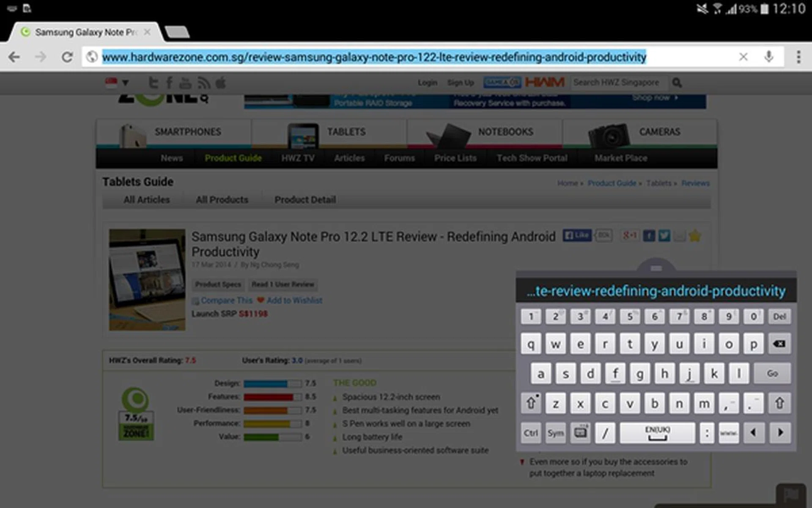The height and width of the screenshot is (508, 812).
Task: Click the HWZ Singapore search magnifier icon
Action: pos(677,83)
